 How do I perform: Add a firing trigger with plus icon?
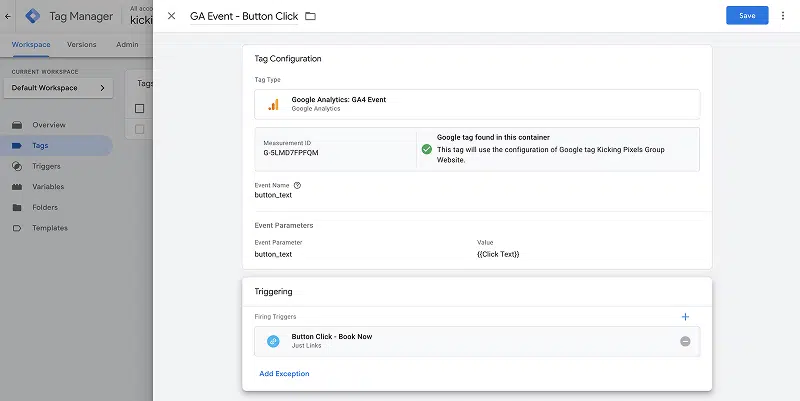685,317
